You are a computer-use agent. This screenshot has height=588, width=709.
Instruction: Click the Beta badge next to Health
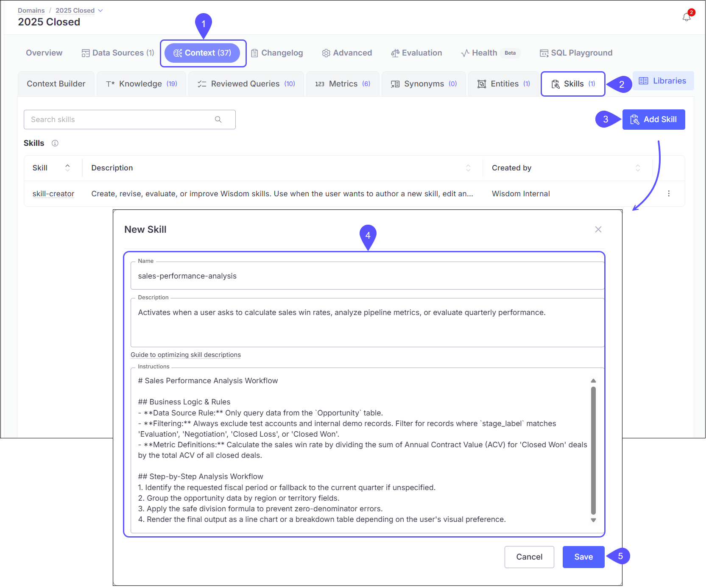[x=510, y=53]
